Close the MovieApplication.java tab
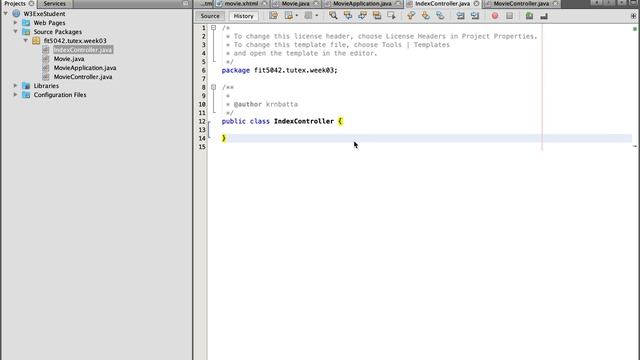 pos(398,3)
